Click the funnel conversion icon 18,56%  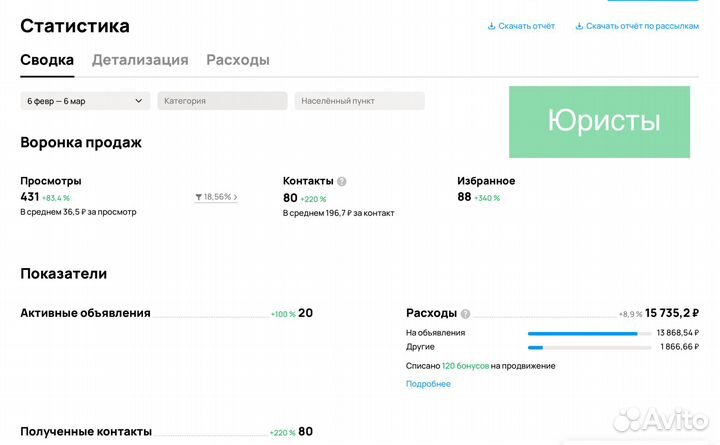(x=198, y=198)
